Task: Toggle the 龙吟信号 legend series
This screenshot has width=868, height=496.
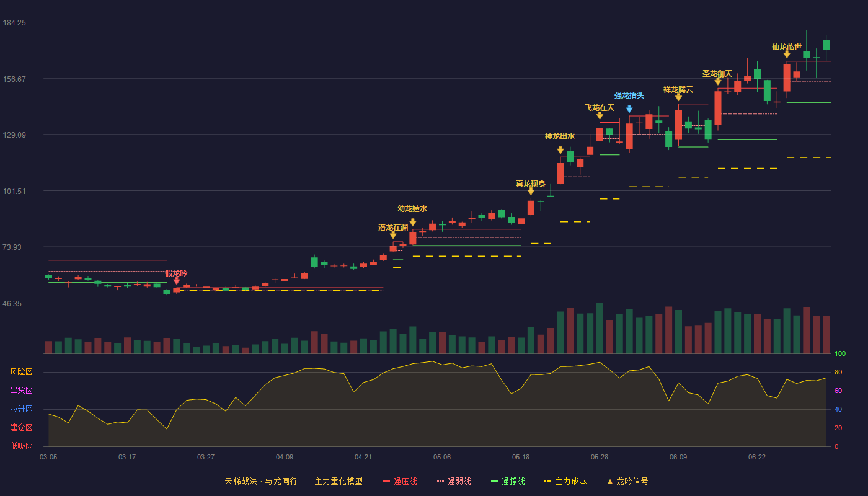Action: [x=627, y=481]
